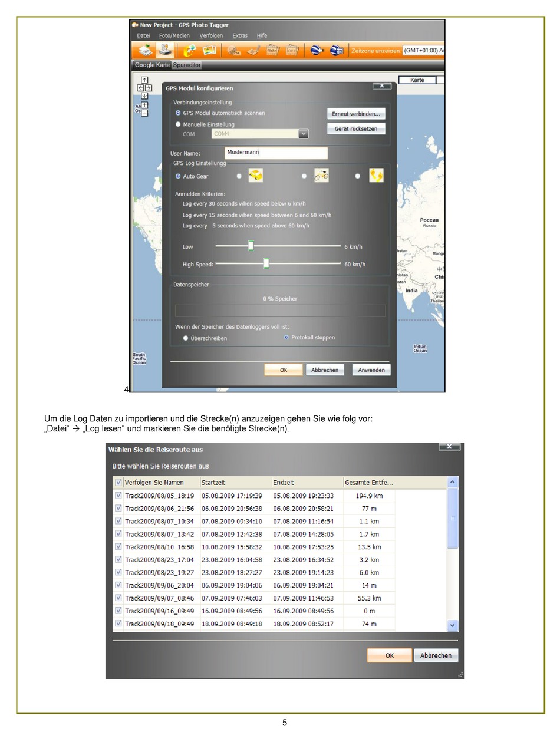Choose Überschreiben when memory is full
Image resolution: width=560 pixels, height=729 pixels.
[186, 338]
